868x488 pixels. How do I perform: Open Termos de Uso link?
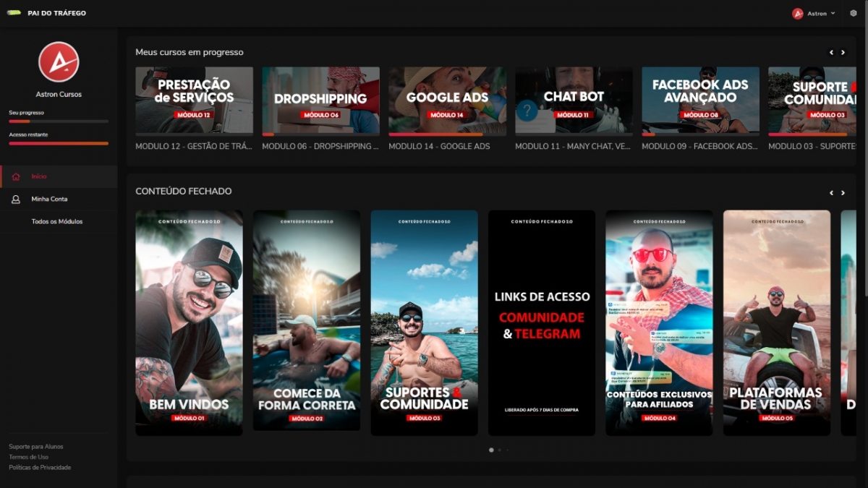tap(28, 457)
